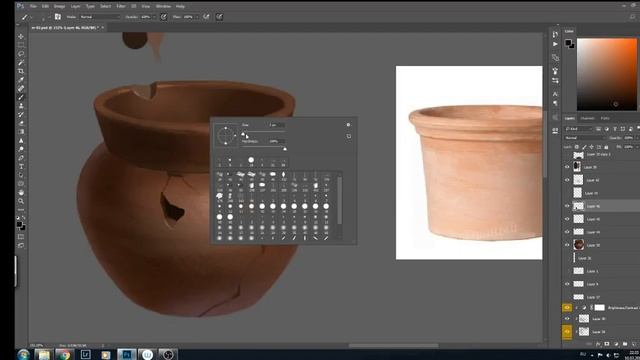Open the File menu
640x360 pixels.
pos(33,7)
